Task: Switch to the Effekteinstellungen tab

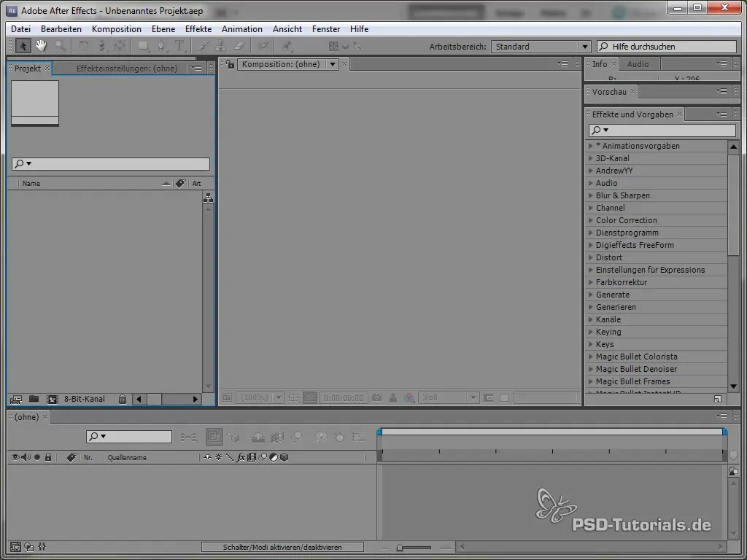Action: [127, 69]
